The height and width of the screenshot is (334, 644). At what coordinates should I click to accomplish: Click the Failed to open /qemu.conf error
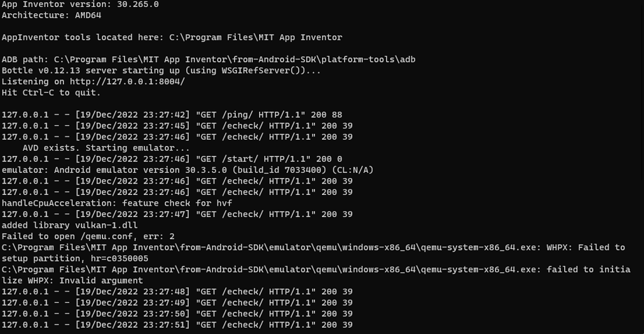[88, 237]
